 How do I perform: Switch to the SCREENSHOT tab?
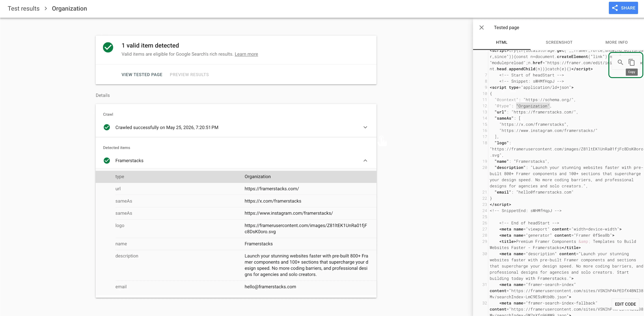click(559, 42)
